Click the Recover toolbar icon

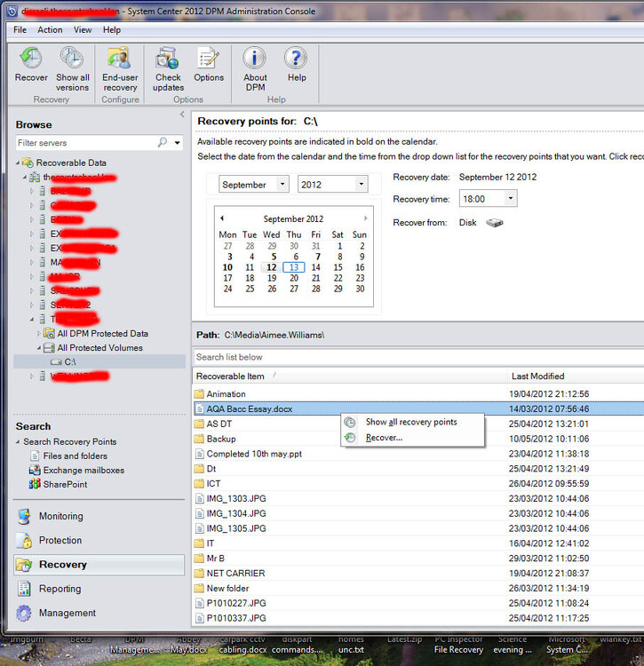(x=31, y=58)
